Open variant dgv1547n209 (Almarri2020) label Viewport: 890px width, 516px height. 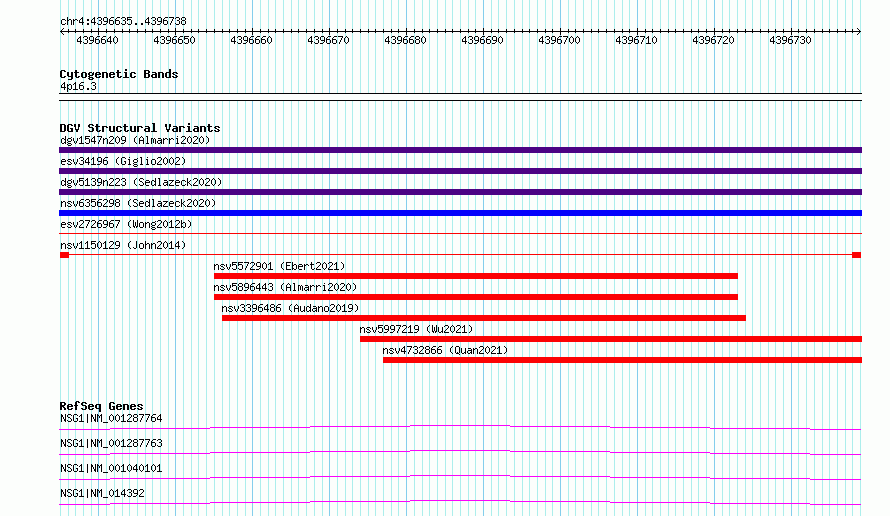point(135,140)
